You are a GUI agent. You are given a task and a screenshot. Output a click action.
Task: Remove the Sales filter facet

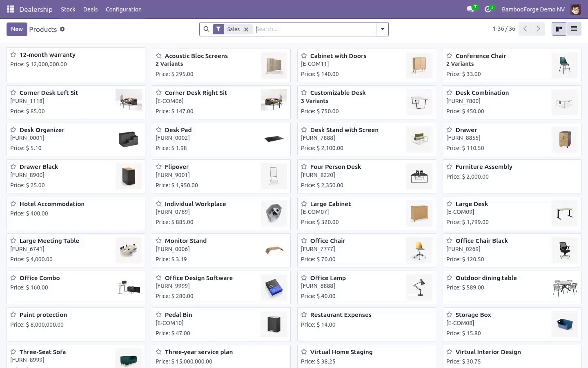(246, 29)
